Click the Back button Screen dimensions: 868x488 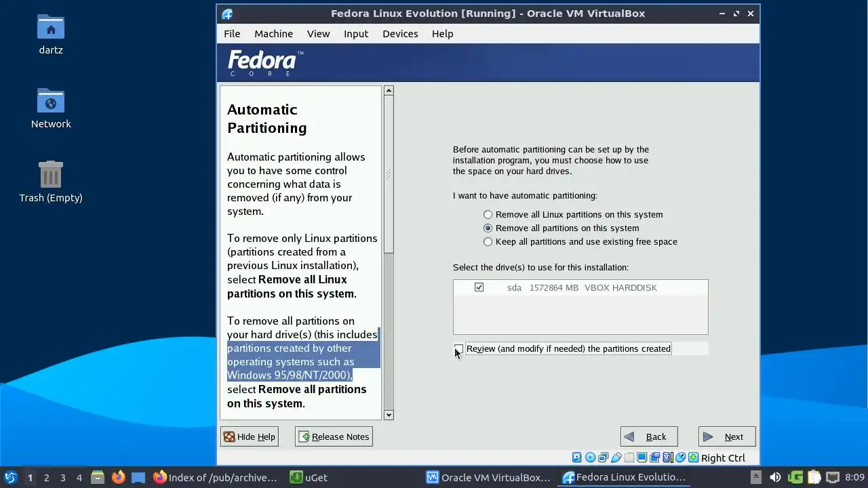tap(649, 436)
